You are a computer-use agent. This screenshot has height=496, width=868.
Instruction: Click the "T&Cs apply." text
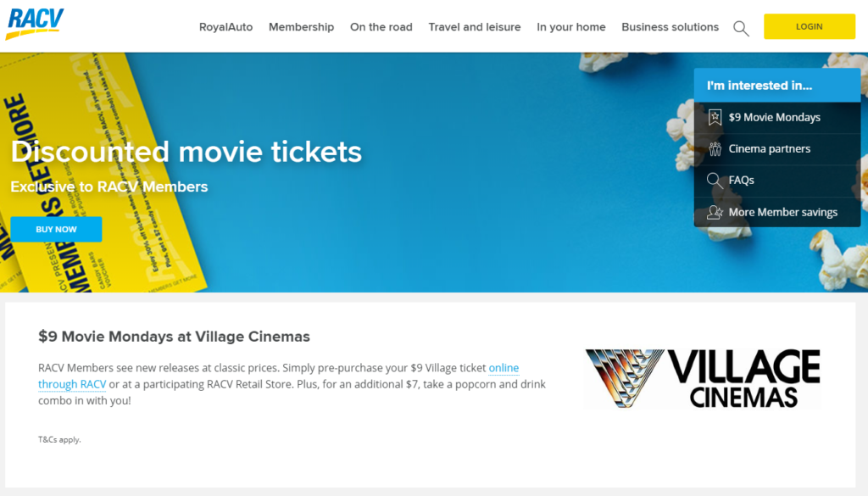tap(59, 439)
